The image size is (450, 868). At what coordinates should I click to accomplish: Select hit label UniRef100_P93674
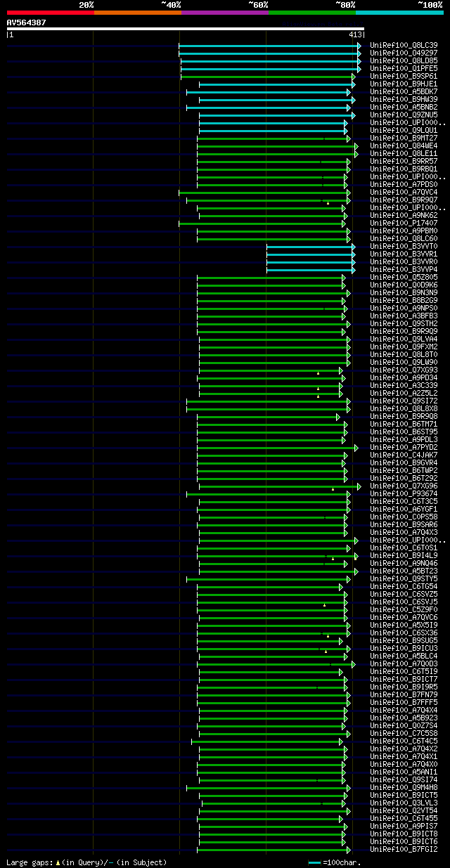click(404, 493)
